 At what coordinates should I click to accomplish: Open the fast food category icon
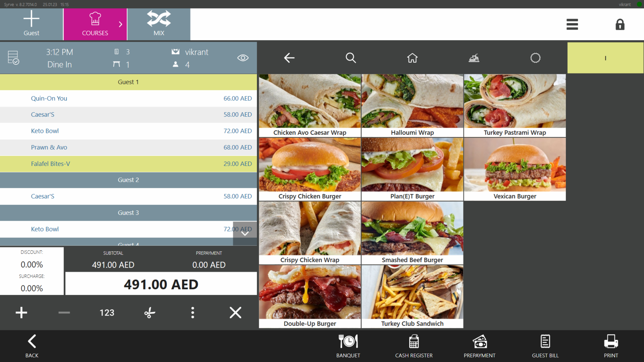[x=474, y=58]
